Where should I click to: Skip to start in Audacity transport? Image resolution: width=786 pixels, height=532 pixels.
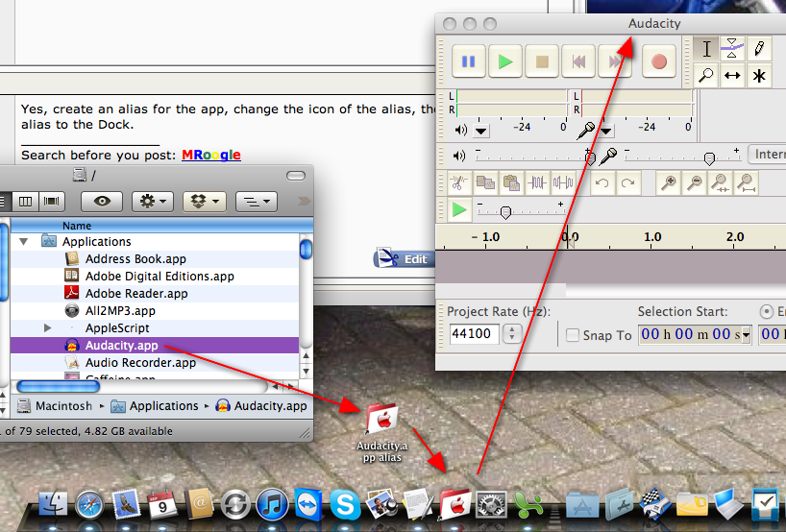tap(578, 61)
